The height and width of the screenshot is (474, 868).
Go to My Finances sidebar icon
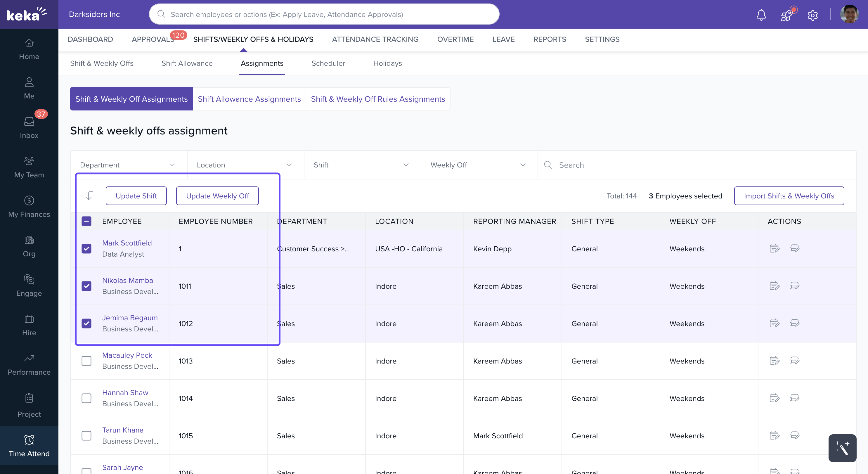pyautogui.click(x=29, y=206)
